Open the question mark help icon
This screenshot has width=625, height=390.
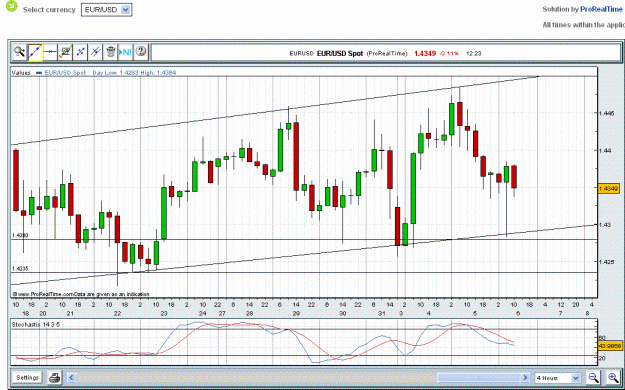141,52
